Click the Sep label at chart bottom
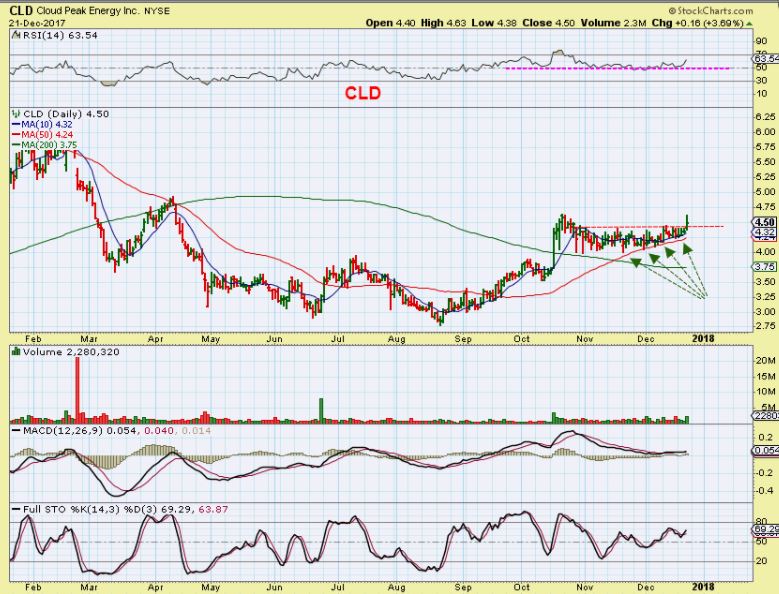779x594 pixels. point(463,587)
